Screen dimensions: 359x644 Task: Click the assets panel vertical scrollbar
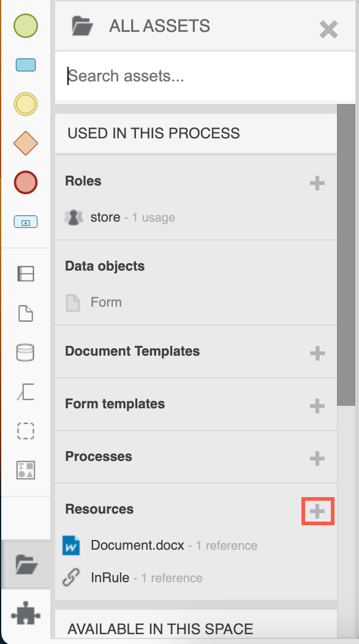(346, 255)
